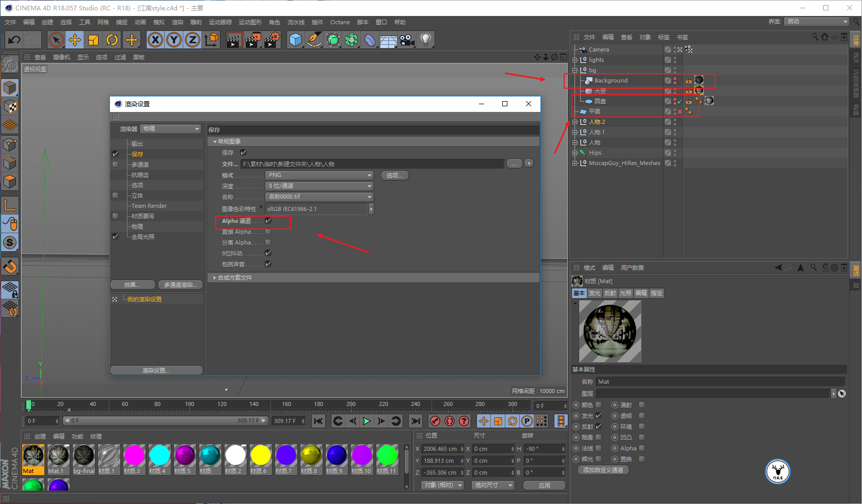Viewport: 862px width, 504px height.
Task: Switch to the 发光 material tab
Action: point(595,293)
